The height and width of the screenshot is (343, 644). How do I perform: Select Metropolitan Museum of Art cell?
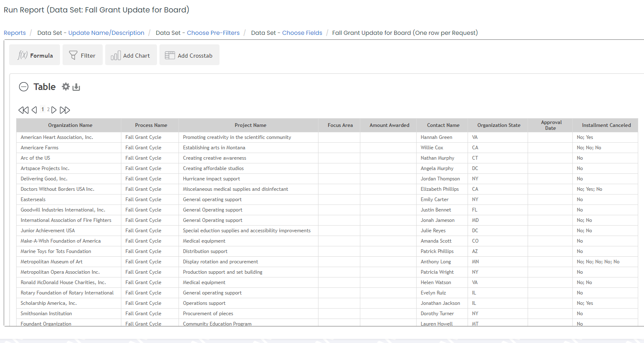pos(69,262)
